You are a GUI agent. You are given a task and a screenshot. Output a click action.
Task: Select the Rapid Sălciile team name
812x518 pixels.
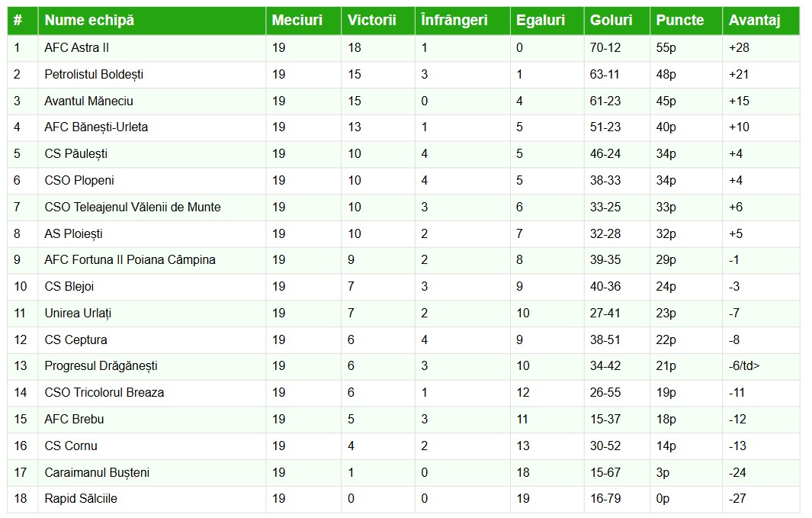coord(81,499)
